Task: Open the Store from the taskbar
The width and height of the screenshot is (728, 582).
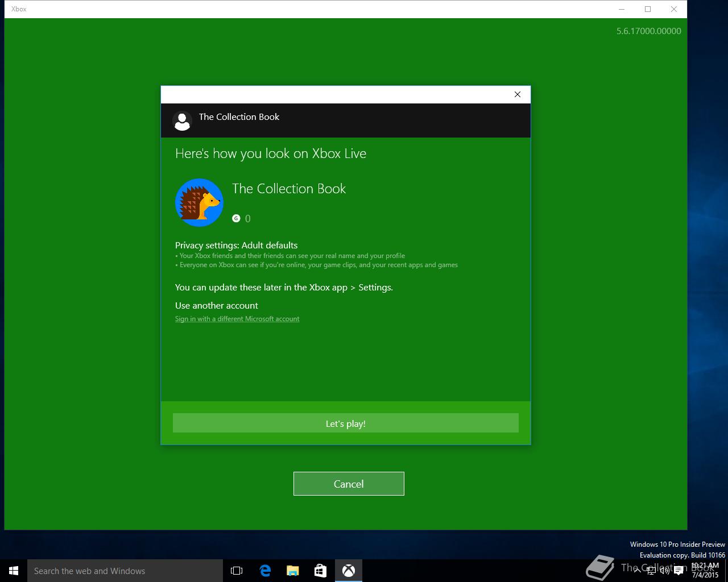Action: [321, 571]
